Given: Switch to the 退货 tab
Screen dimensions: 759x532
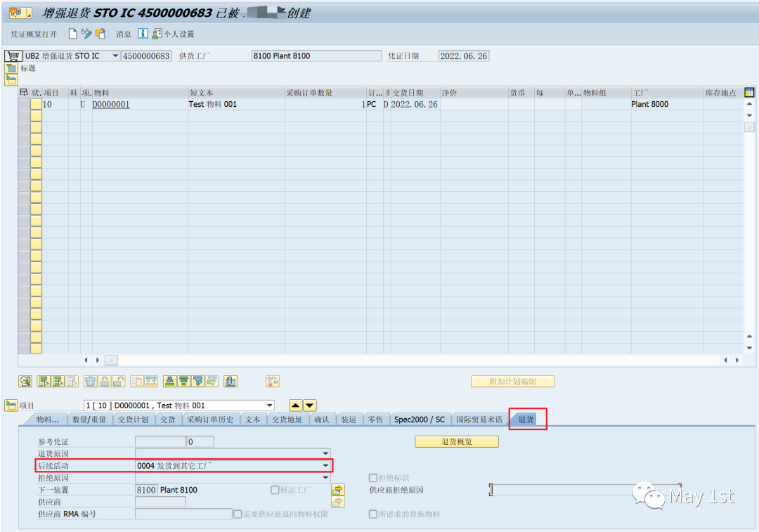Looking at the screenshot, I should [528, 419].
